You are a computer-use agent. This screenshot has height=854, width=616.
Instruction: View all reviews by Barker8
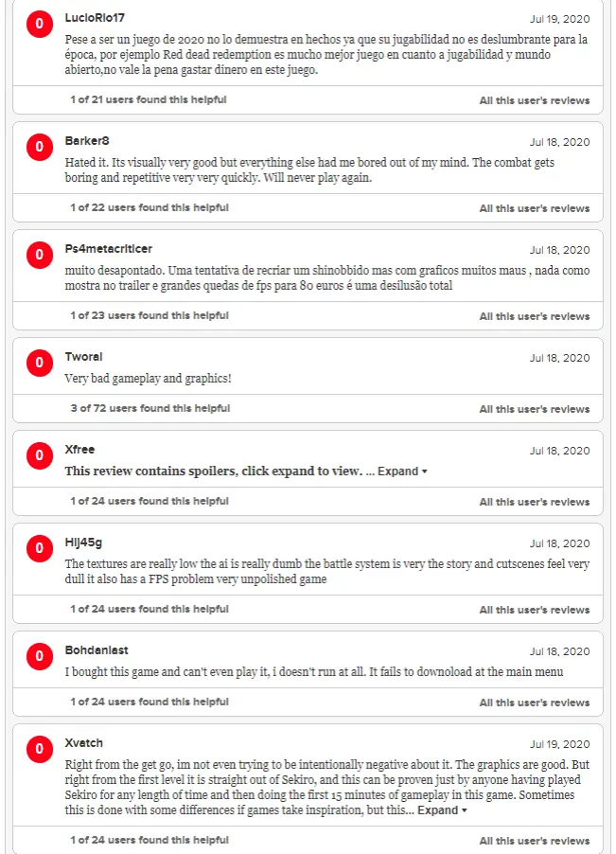[x=535, y=208]
